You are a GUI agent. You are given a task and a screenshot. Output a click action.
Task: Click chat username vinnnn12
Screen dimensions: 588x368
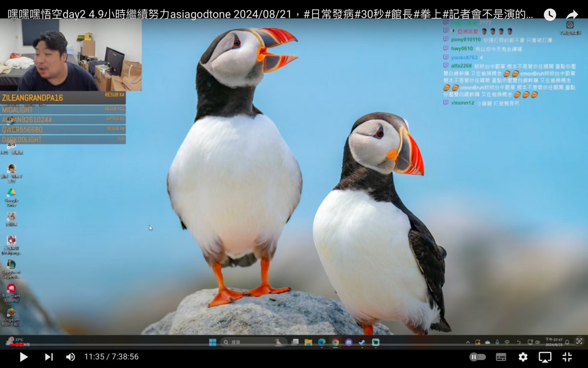point(463,103)
